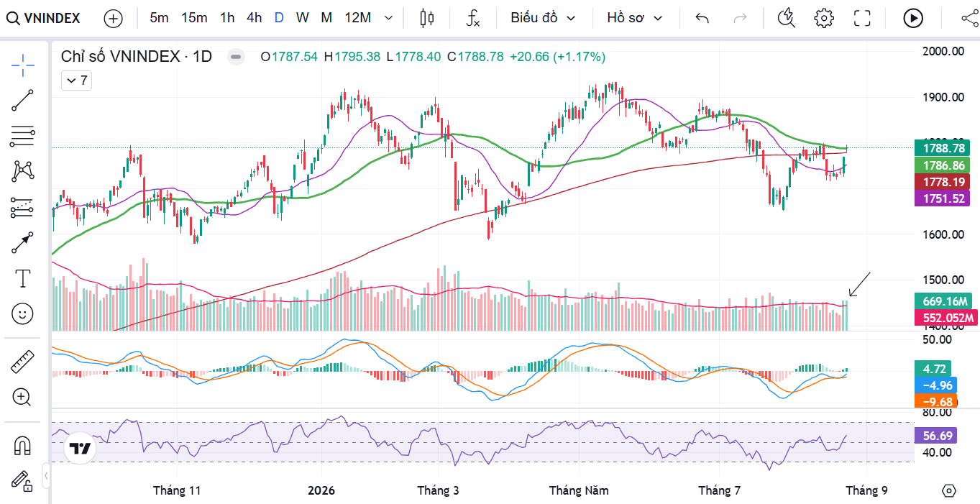Expand the timeframe dropdown chevron

tap(389, 18)
